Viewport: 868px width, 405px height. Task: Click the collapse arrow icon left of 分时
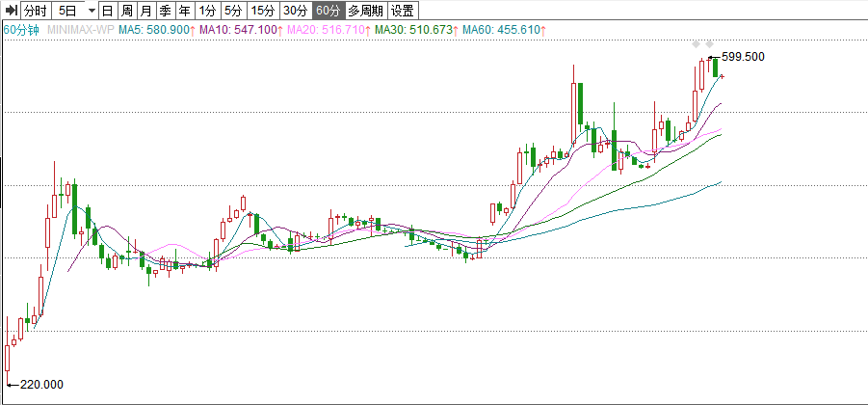(12, 10)
